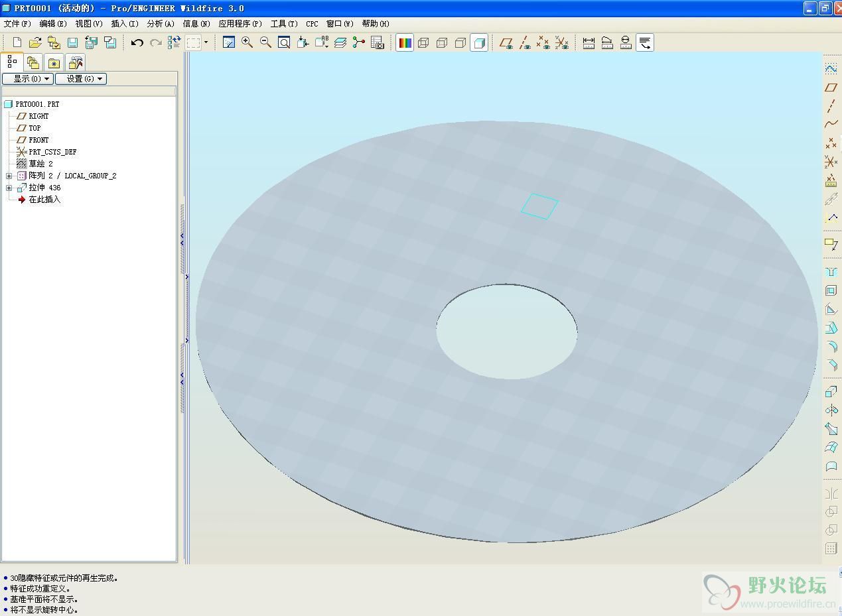
Task: Open the selection filter dropdown arrow
Action: pyautogui.click(x=206, y=42)
